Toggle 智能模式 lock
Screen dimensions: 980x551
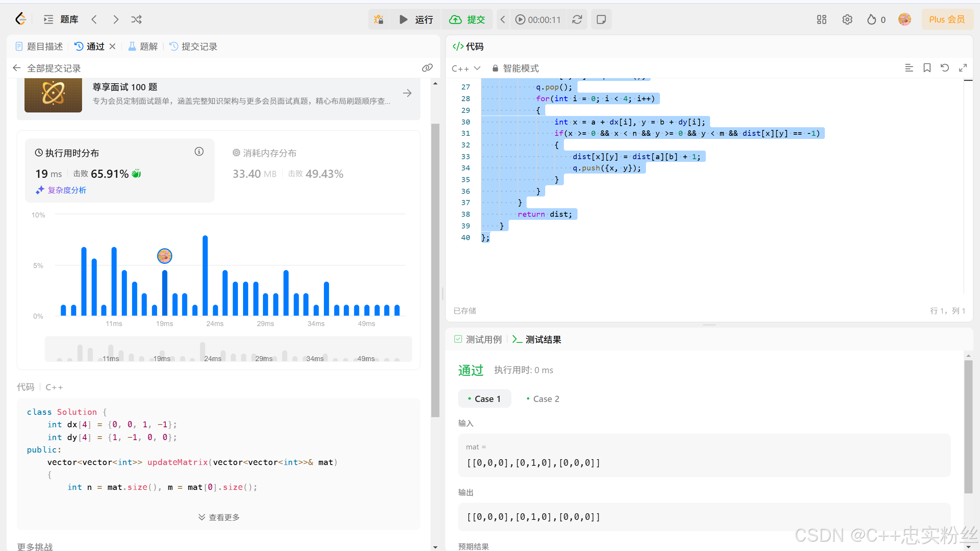click(x=516, y=68)
